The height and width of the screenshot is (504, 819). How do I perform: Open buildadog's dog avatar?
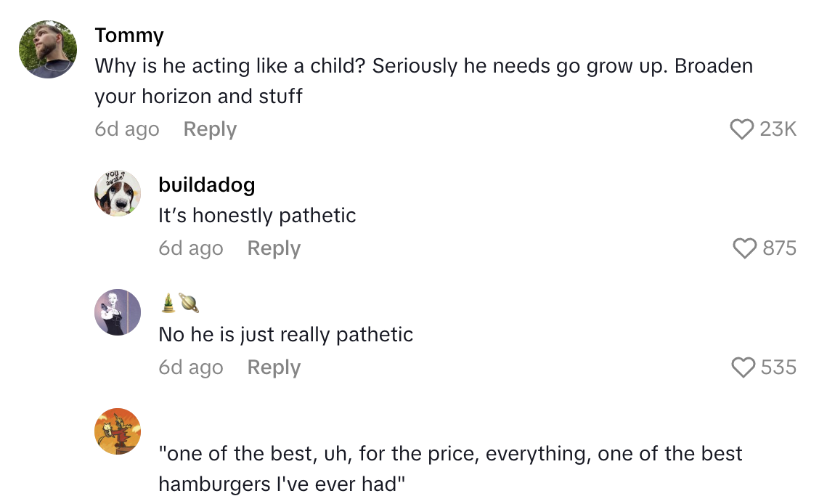tap(118, 194)
